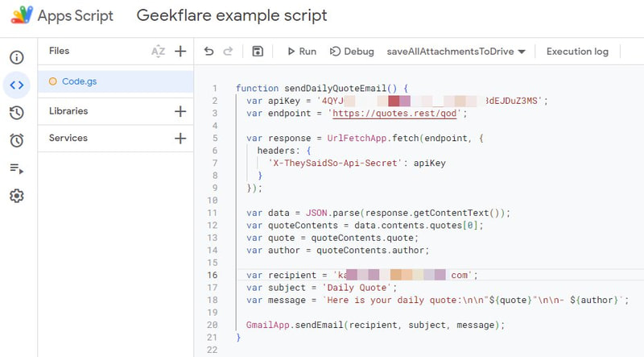Screen dimensions: 644x357
Task: Click line number 20 in gutter
Action: tap(213, 325)
